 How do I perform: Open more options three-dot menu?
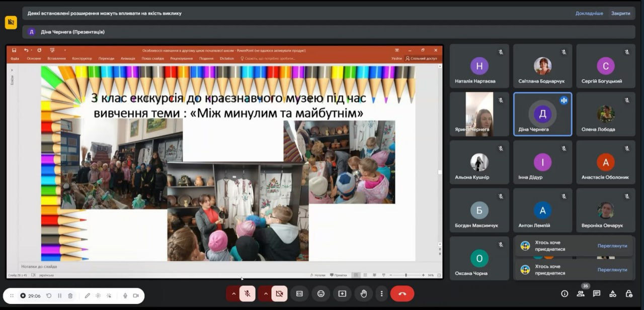click(x=382, y=293)
